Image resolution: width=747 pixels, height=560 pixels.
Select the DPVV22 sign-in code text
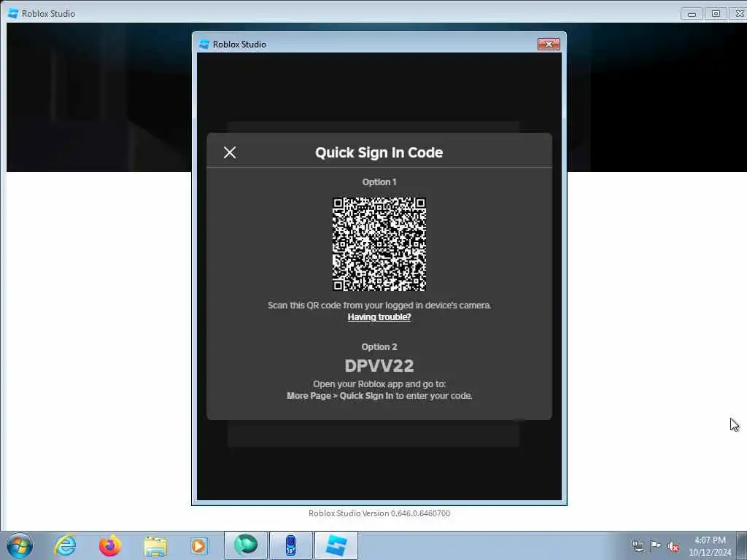[379, 366]
